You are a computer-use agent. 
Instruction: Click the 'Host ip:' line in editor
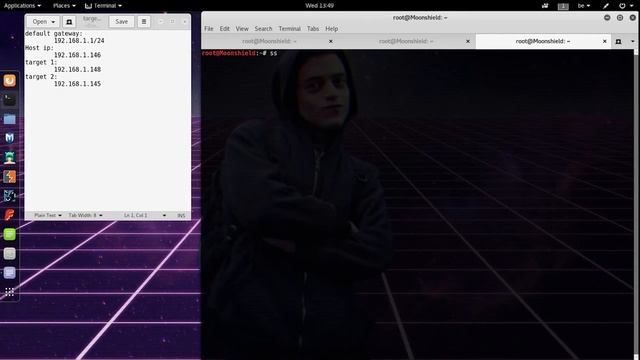point(39,48)
